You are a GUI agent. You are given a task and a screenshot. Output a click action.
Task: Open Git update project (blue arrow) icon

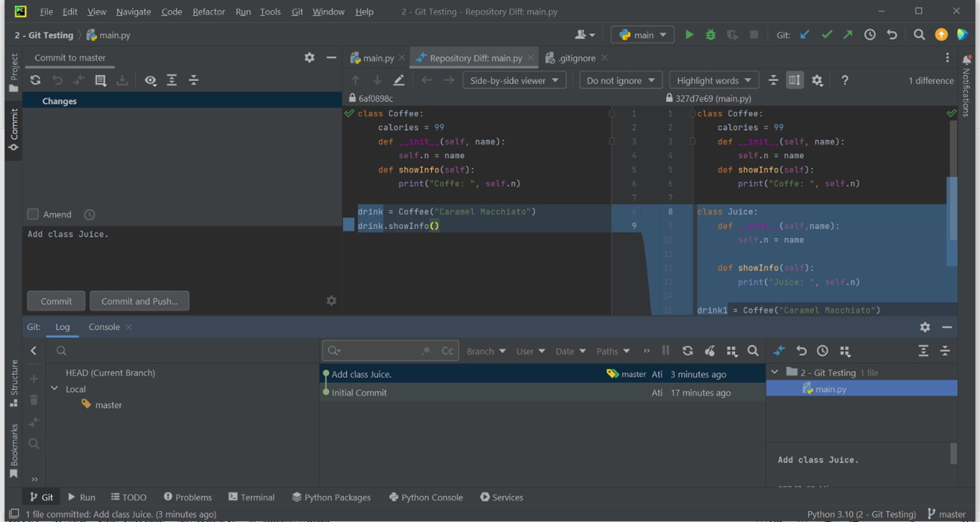[804, 35]
